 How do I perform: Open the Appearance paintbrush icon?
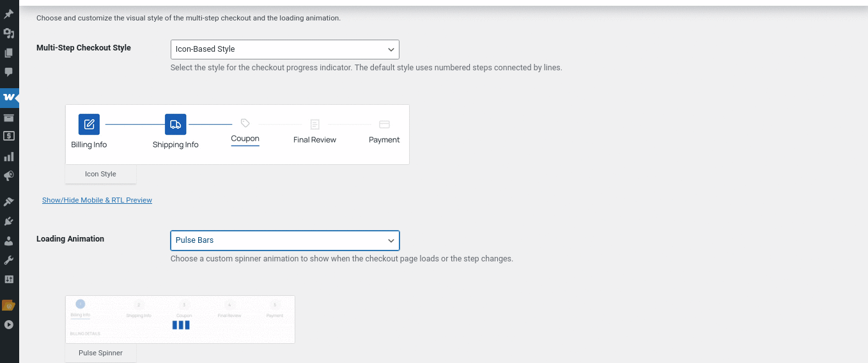pyautogui.click(x=9, y=202)
